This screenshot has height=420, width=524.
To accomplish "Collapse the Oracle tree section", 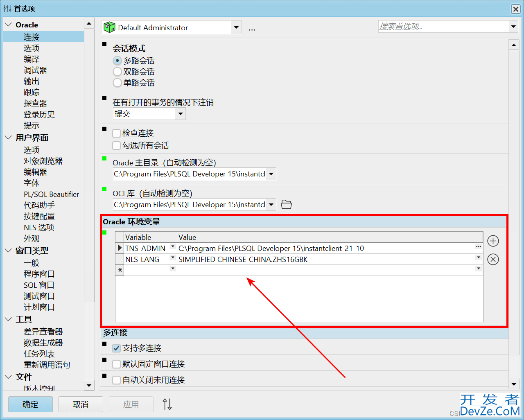I will (x=8, y=25).
